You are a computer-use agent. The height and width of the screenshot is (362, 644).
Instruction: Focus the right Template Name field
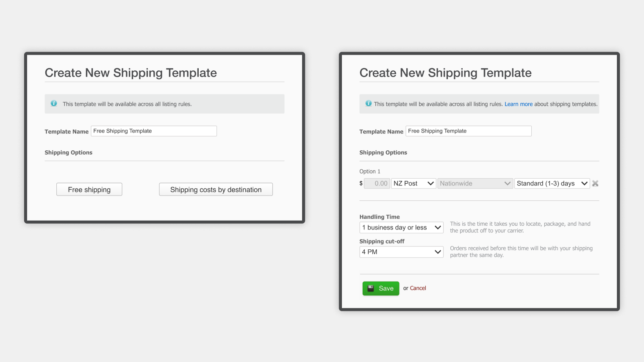[469, 131]
